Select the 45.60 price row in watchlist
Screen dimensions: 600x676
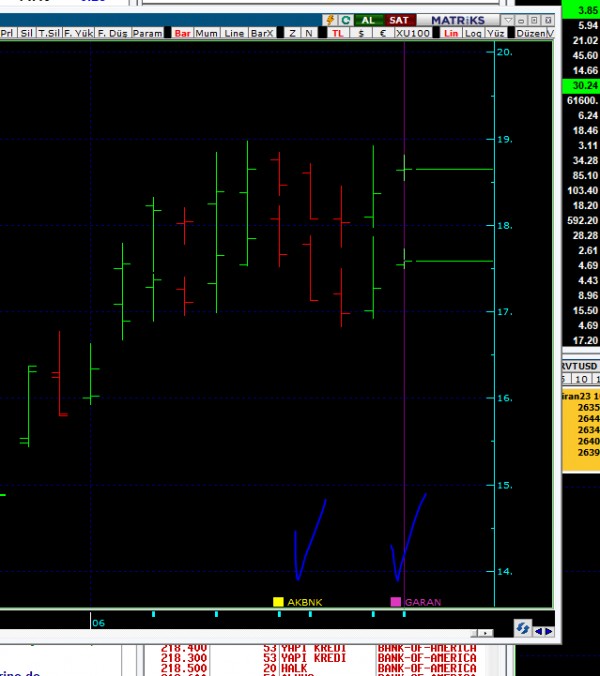[x=581, y=56]
